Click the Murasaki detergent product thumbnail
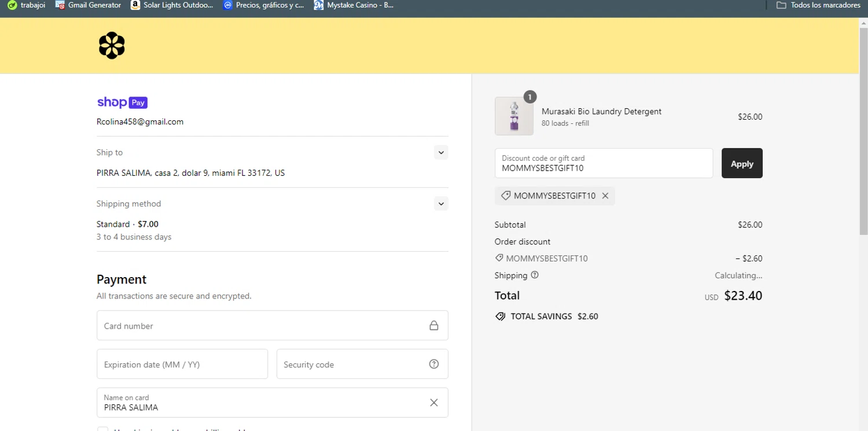This screenshot has width=868, height=431. 514,116
